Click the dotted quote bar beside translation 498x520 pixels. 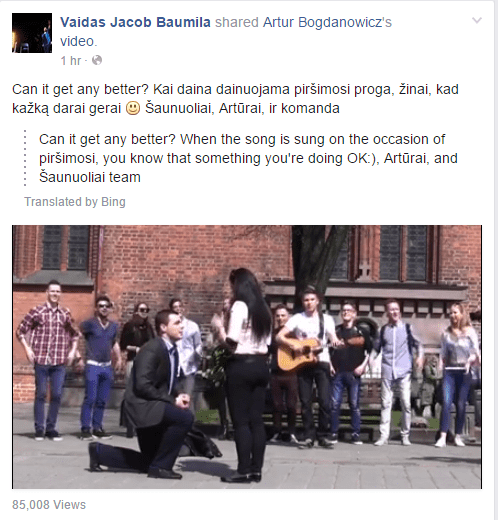[25, 158]
